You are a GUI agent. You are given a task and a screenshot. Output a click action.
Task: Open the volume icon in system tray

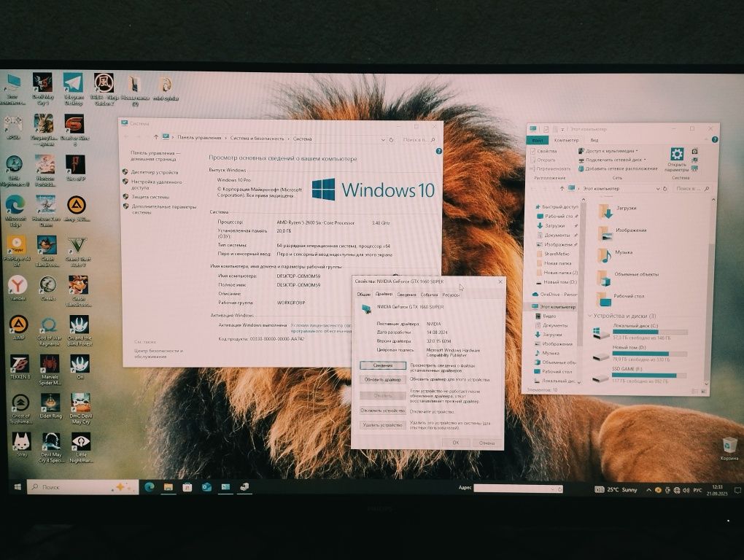(x=686, y=490)
